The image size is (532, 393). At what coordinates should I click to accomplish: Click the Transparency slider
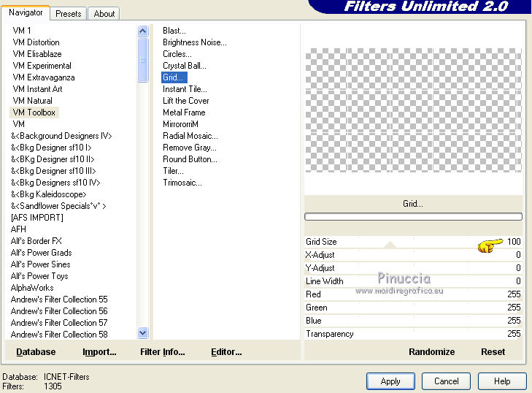point(413,334)
